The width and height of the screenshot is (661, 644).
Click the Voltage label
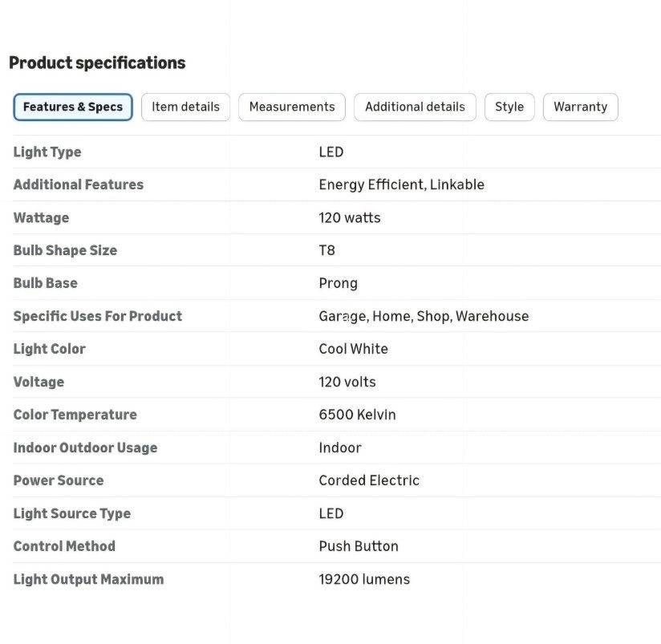coord(39,382)
